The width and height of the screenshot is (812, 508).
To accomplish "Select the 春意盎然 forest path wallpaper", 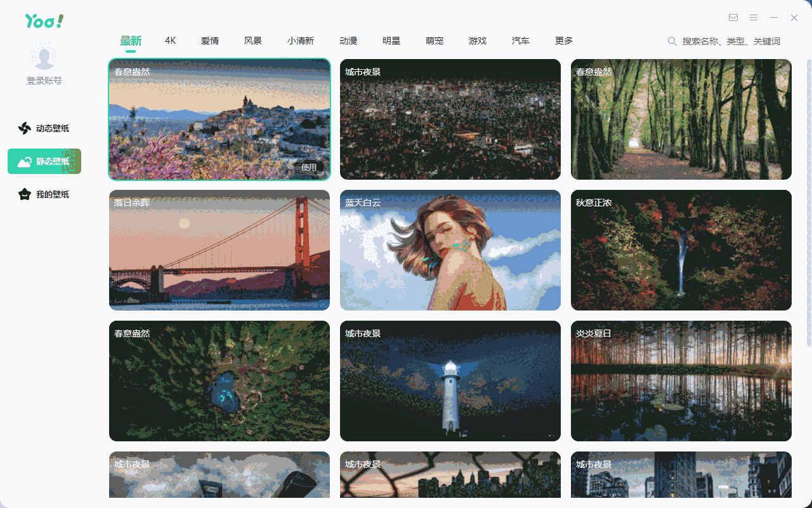I will point(681,119).
